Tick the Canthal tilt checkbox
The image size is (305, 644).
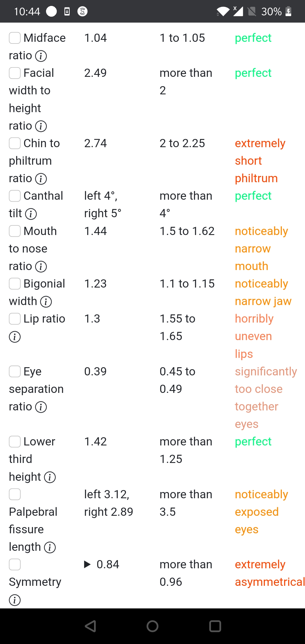pyautogui.click(x=15, y=196)
